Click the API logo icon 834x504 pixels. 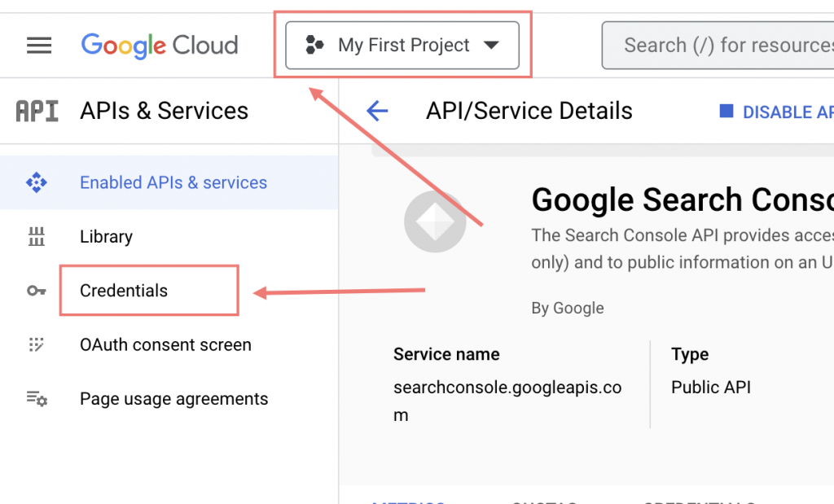tap(37, 111)
